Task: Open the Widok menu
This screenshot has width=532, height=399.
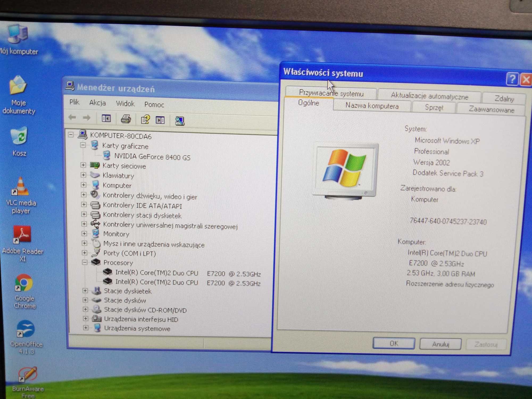Action: coord(125,103)
